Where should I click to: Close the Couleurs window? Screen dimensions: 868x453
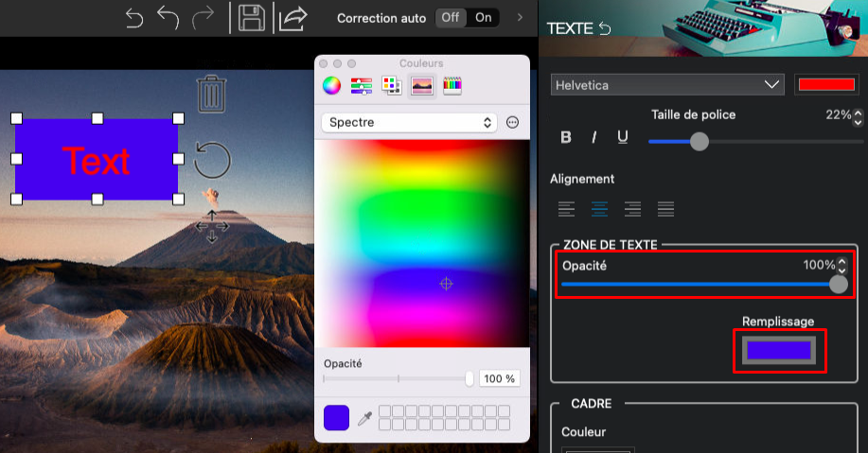coord(324,63)
